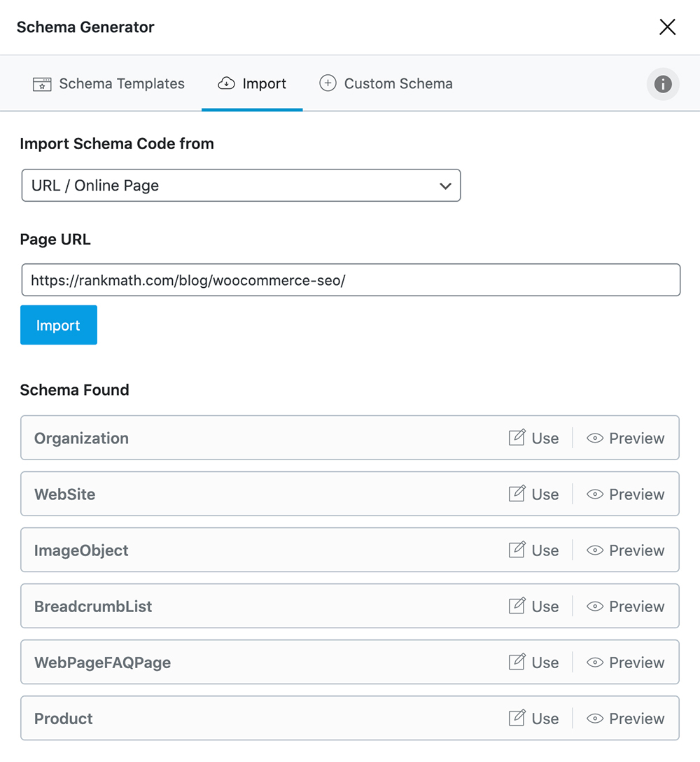Show the ImageObject schema preview
The height and width of the screenshot is (762, 700).
point(625,550)
